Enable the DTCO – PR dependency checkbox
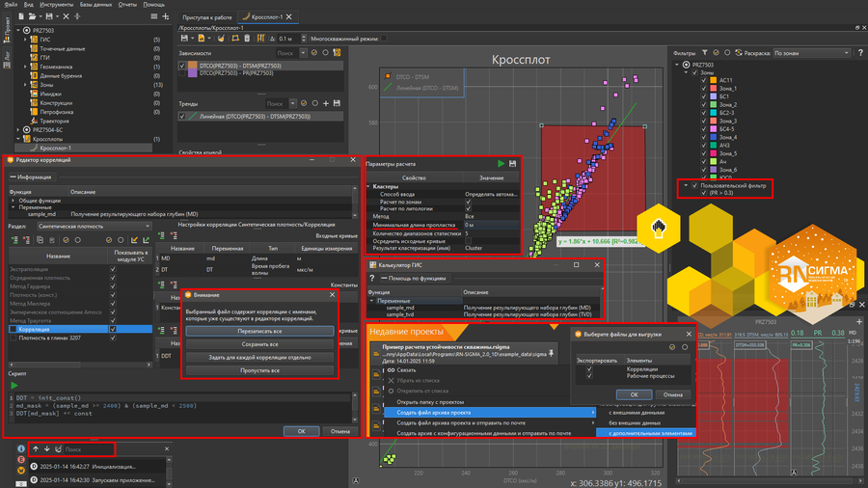 click(x=182, y=73)
